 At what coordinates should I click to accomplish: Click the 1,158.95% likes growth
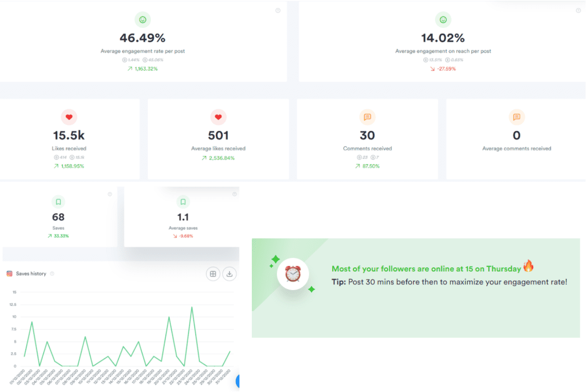click(x=69, y=166)
